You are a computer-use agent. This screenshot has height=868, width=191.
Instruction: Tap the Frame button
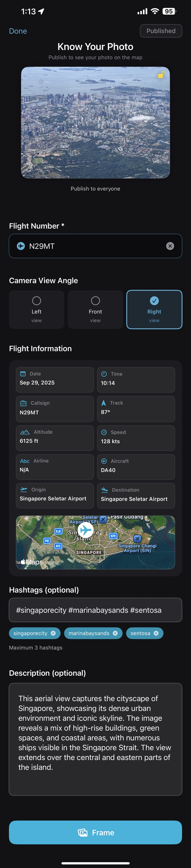(x=95, y=833)
